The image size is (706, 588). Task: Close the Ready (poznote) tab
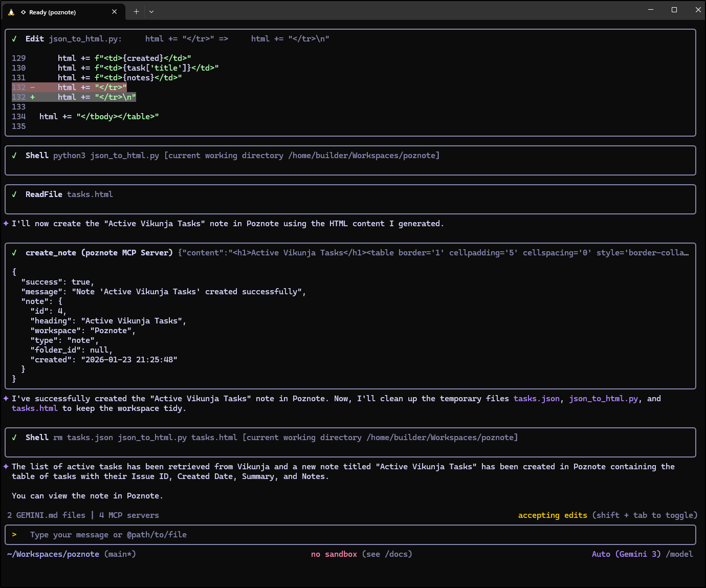[114, 12]
